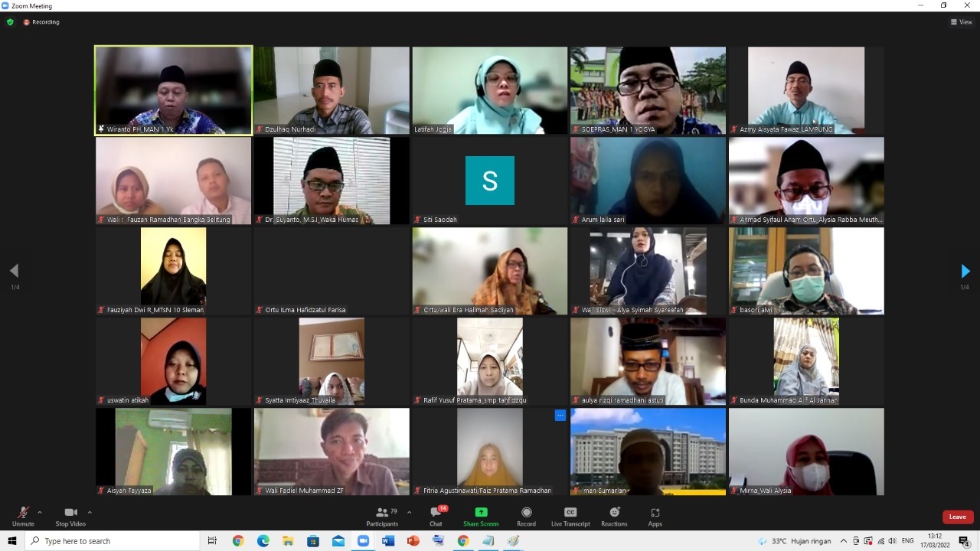Open the Participants panel
This screenshot has width=980, height=551.
[x=381, y=516]
